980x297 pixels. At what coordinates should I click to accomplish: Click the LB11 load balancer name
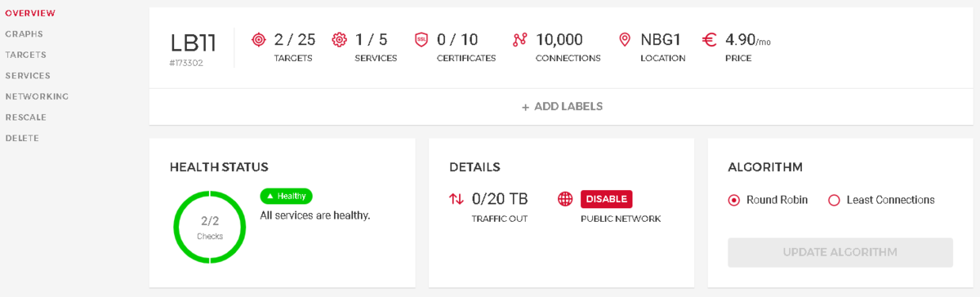194,42
